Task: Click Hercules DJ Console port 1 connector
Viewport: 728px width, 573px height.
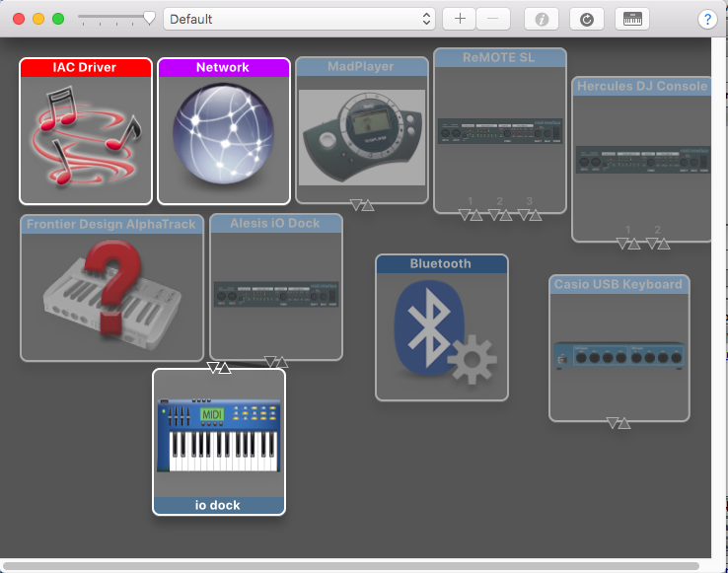Action: (628, 244)
